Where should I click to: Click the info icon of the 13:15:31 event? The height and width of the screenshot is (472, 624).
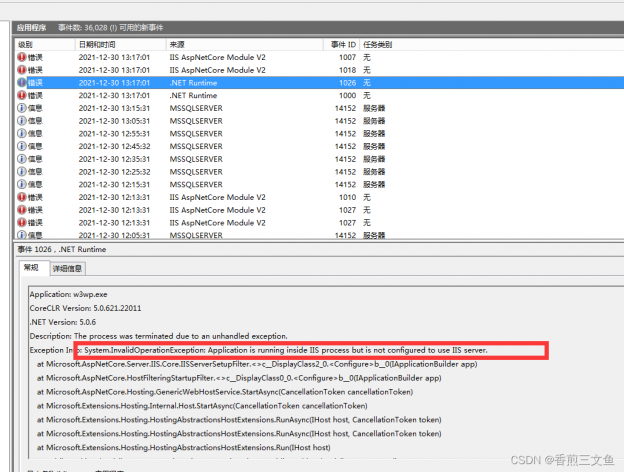coord(22,108)
